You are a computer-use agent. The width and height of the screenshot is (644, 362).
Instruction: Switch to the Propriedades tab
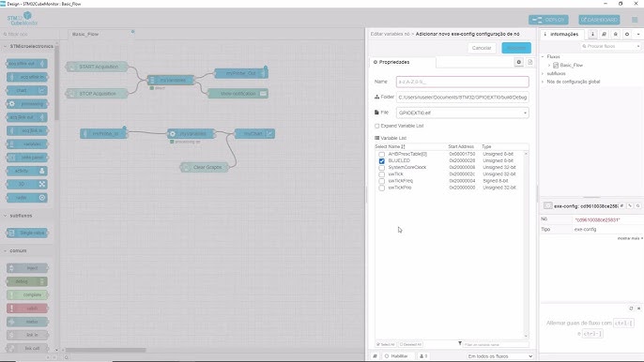click(x=403, y=62)
